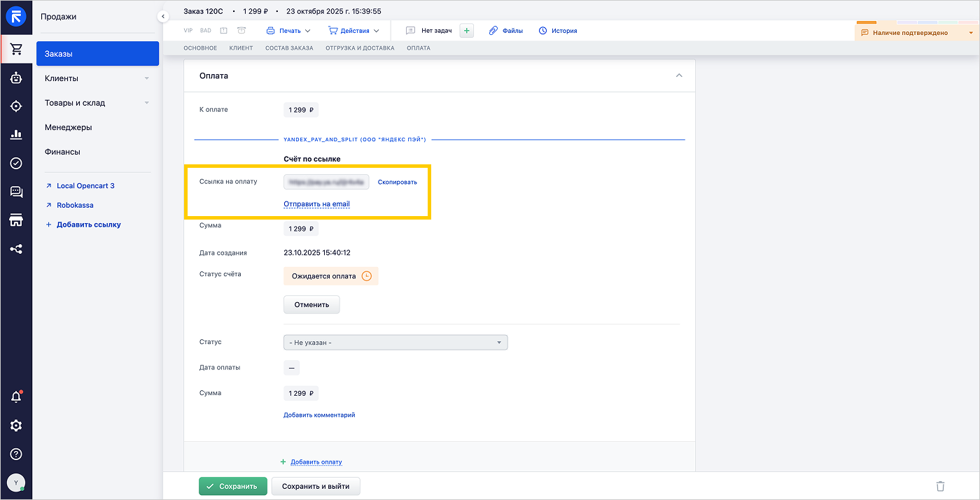The height and width of the screenshot is (500, 980).
Task: Open the chats speech bubble icon
Action: pyautogui.click(x=16, y=192)
